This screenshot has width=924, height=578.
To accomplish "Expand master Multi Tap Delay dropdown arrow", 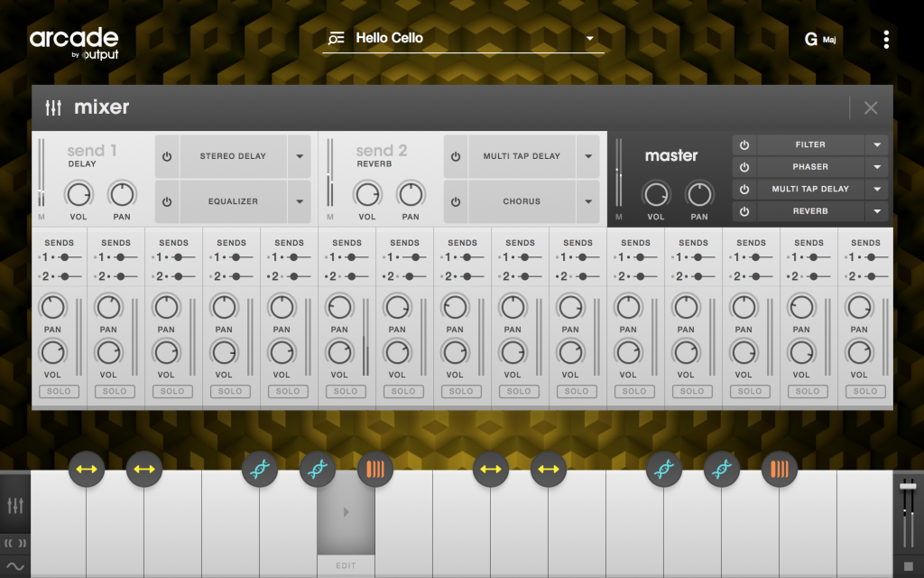I will (877, 190).
